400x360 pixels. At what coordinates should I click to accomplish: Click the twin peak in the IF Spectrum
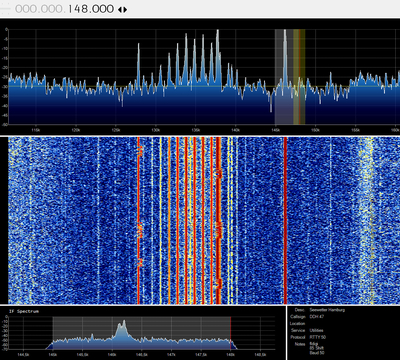point(122,328)
